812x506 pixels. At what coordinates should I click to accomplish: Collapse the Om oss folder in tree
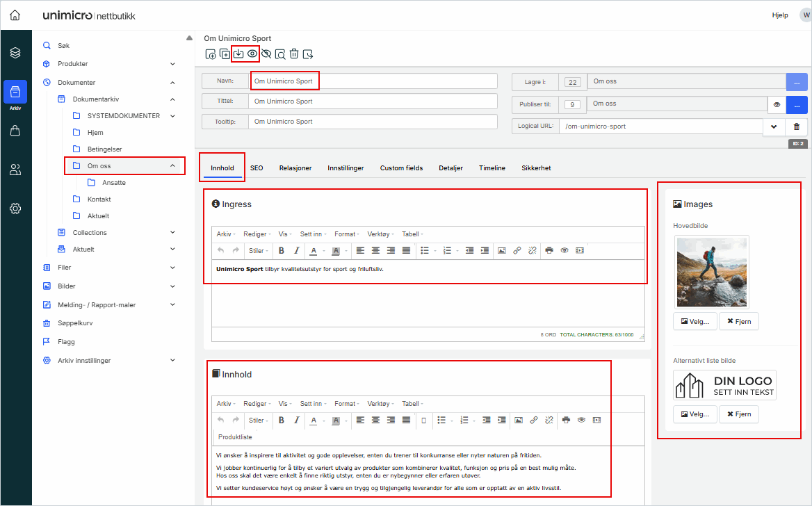tap(172, 166)
